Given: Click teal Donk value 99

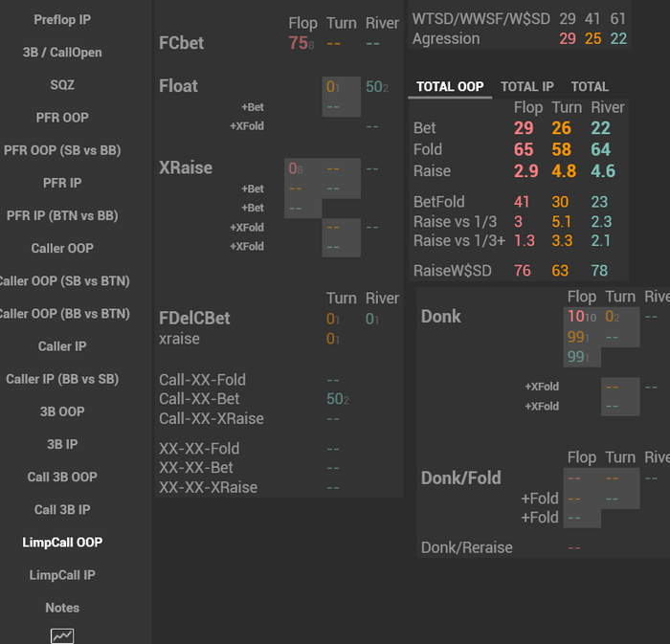Looking at the screenshot, I should coord(575,357).
